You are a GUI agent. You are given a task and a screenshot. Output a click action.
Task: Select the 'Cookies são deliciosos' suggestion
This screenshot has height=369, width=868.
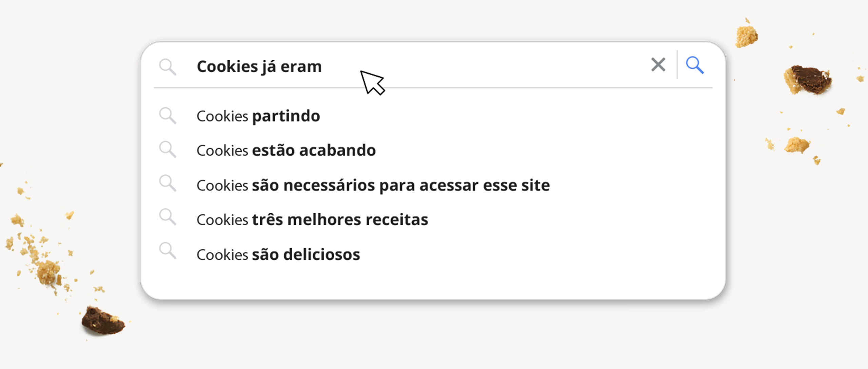(x=278, y=255)
